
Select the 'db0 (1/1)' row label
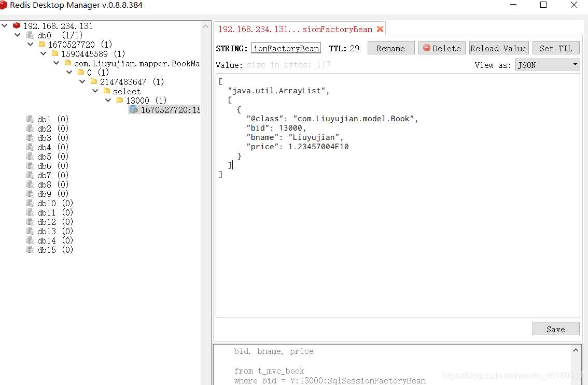tap(60, 35)
